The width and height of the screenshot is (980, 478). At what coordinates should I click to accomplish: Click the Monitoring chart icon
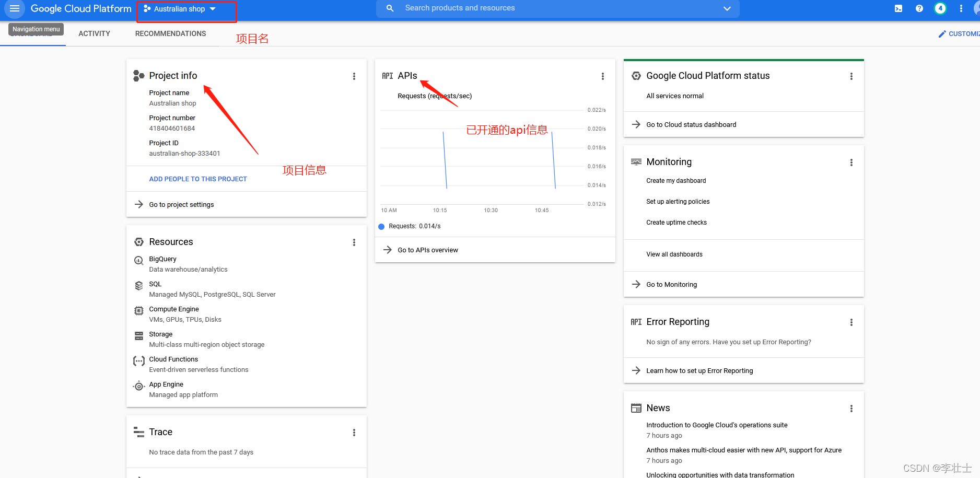(x=636, y=162)
